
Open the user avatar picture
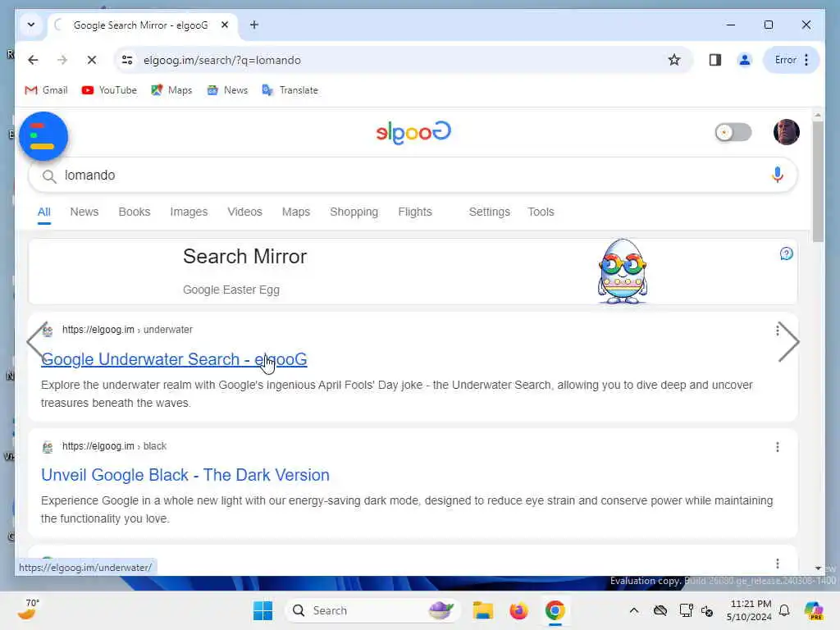point(786,132)
